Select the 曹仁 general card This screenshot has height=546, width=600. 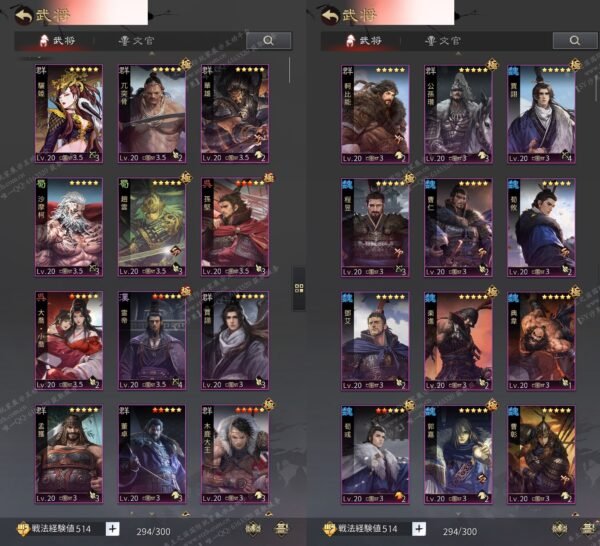click(457, 228)
